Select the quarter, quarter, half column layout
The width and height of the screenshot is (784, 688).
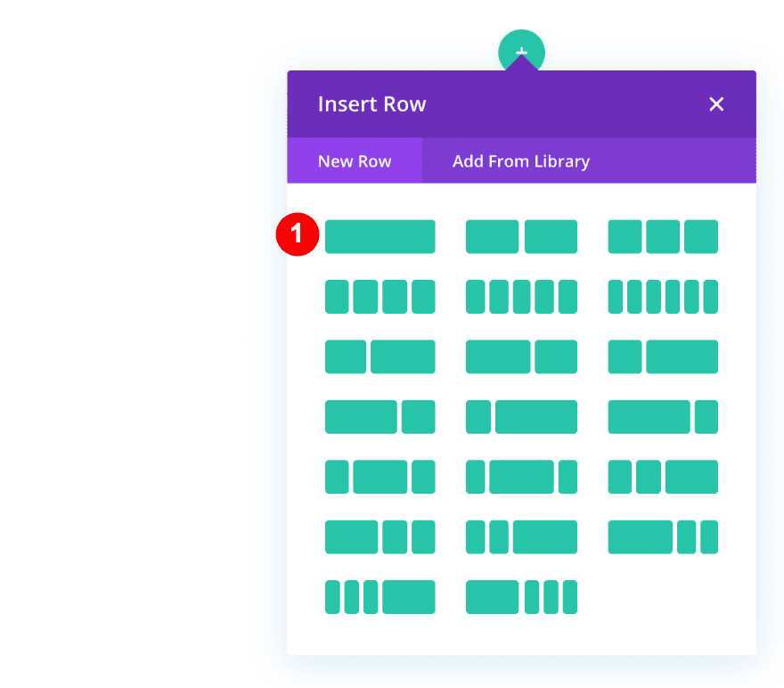tap(663, 477)
